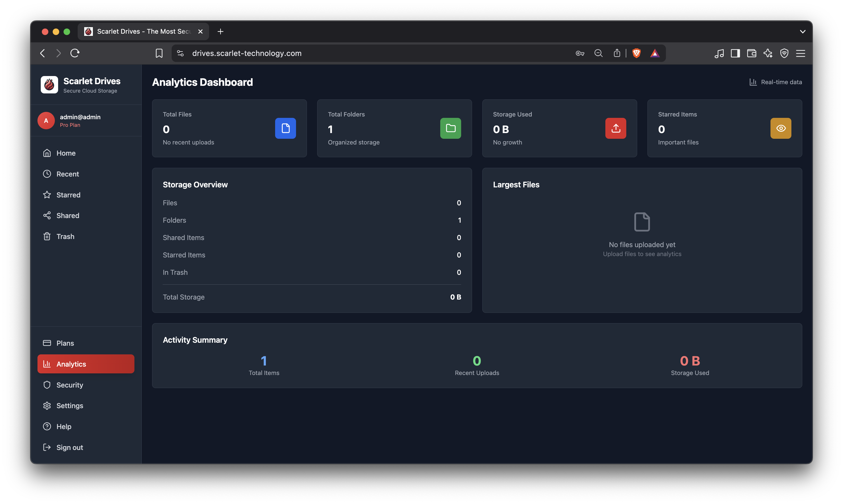Image resolution: width=843 pixels, height=504 pixels.
Task: Open a new browser tab
Action: [x=221, y=31]
